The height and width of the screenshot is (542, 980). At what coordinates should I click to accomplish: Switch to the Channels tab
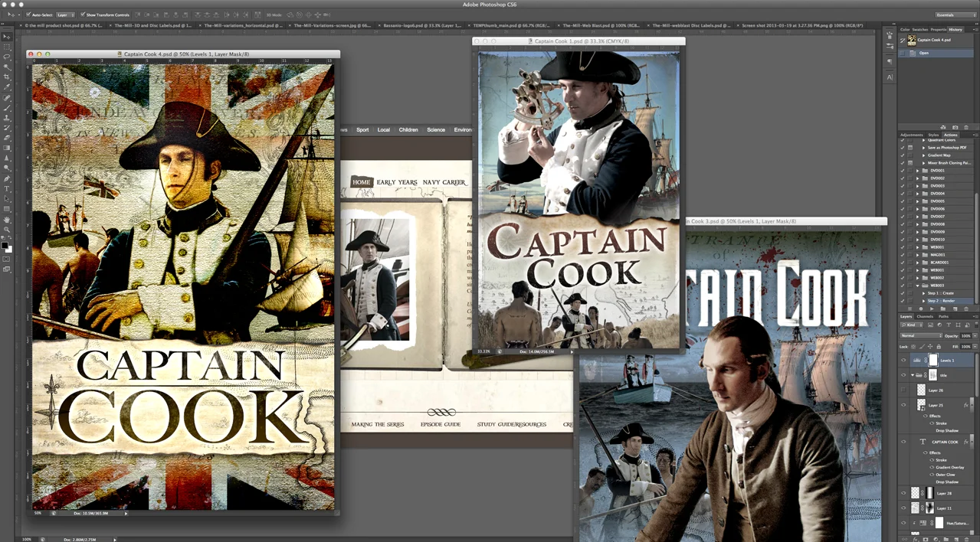(x=925, y=316)
